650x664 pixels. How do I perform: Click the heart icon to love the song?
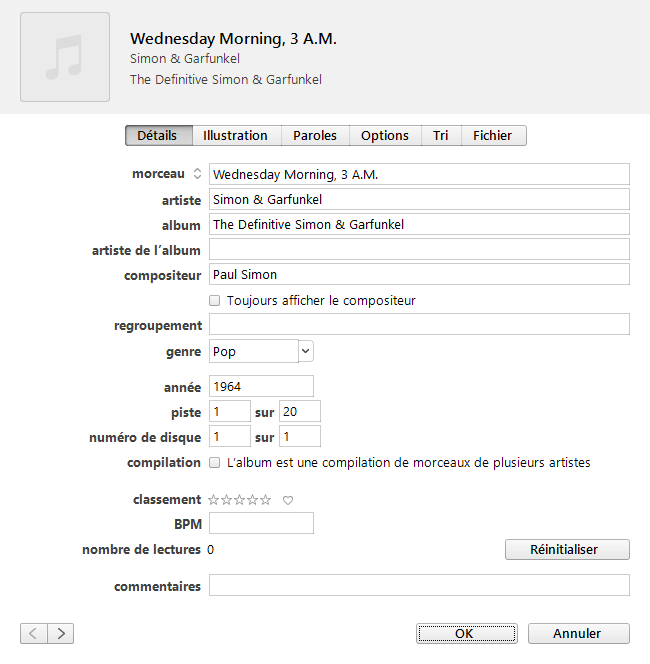(x=288, y=501)
